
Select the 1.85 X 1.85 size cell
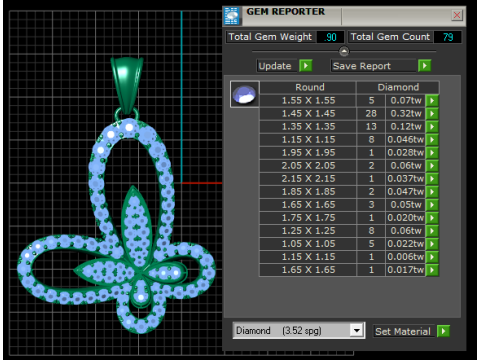point(308,191)
